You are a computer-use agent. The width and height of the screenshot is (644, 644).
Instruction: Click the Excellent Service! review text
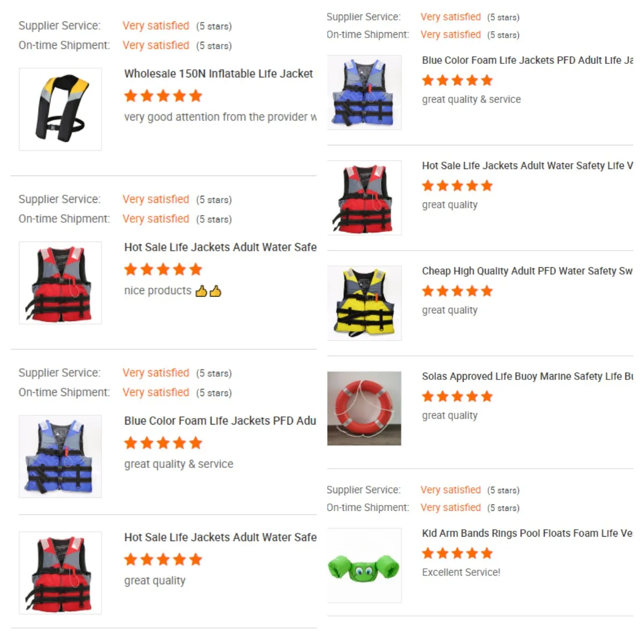point(461,572)
